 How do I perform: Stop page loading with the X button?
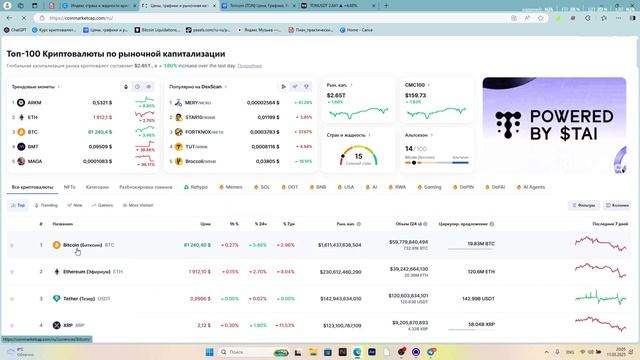tap(23, 18)
